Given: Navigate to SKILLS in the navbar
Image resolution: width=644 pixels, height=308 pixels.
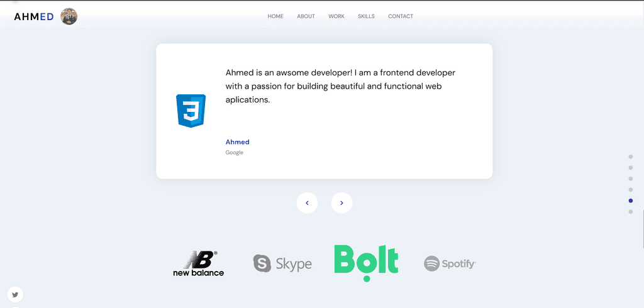Looking at the screenshot, I should [367, 16].
